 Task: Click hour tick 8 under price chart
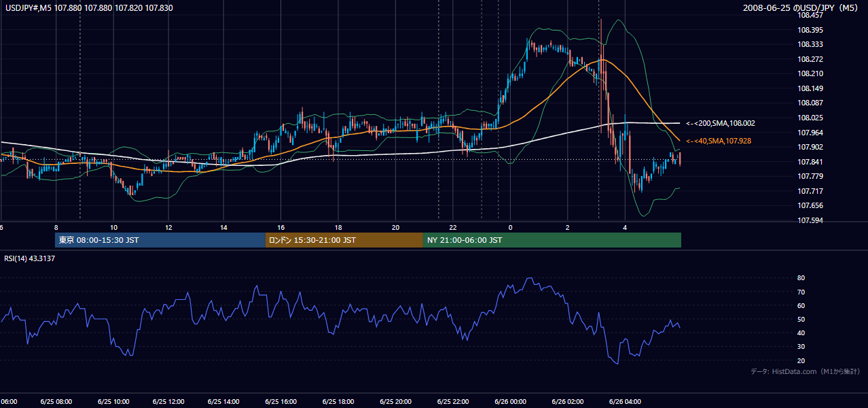[x=56, y=228]
